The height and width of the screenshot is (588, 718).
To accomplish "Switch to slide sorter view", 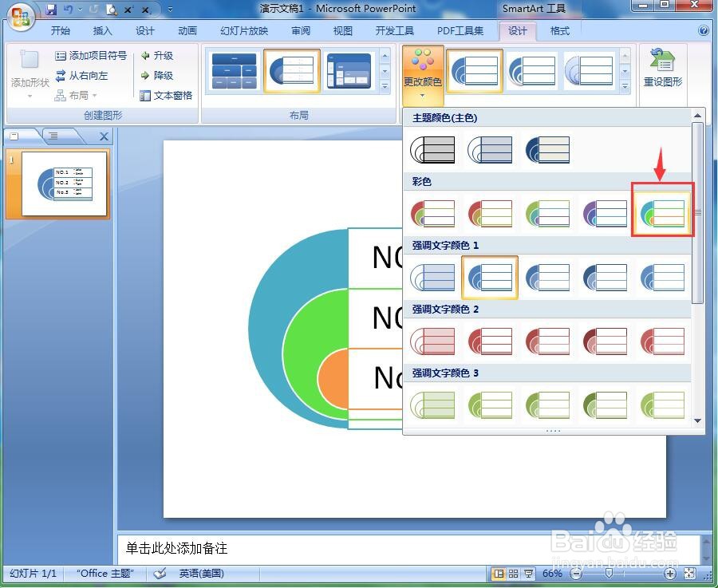I will click(514, 574).
